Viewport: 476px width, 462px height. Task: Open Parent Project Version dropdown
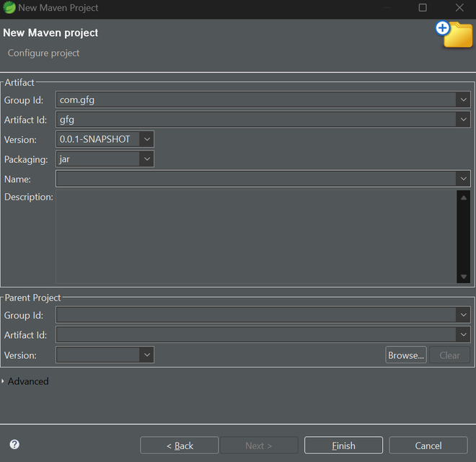click(146, 355)
